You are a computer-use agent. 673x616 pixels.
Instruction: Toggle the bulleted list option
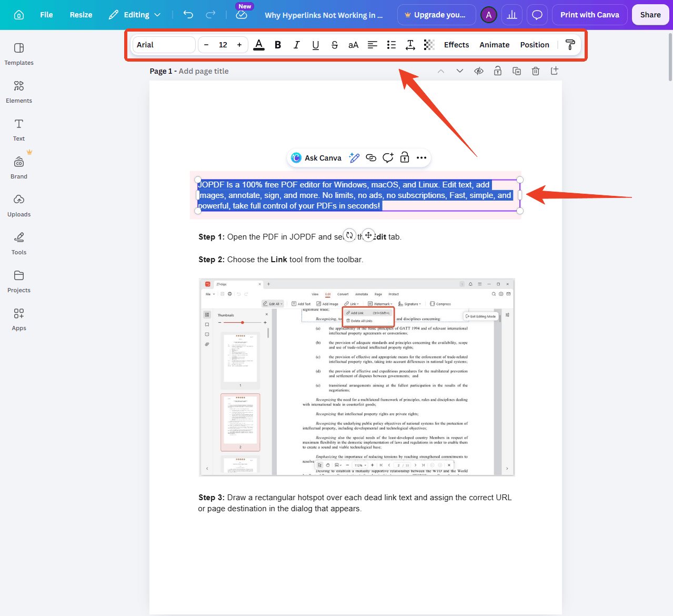[x=391, y=45]
